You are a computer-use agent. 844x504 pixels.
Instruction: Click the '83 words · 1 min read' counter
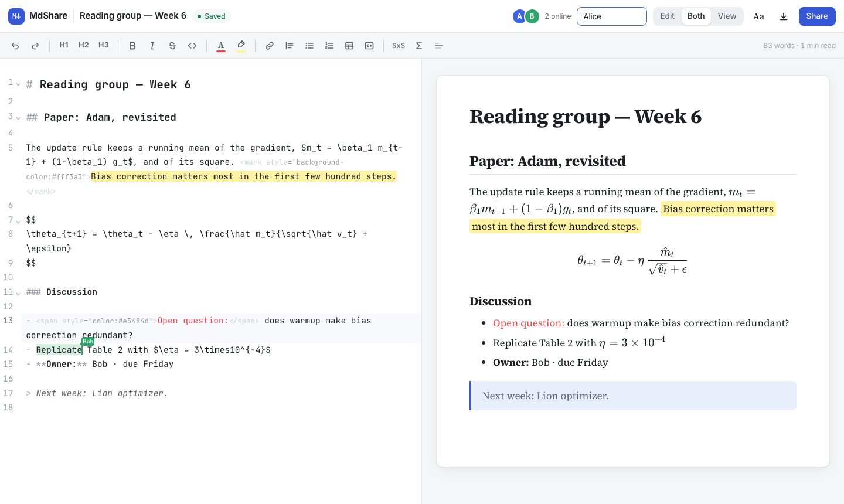(799, 46)
